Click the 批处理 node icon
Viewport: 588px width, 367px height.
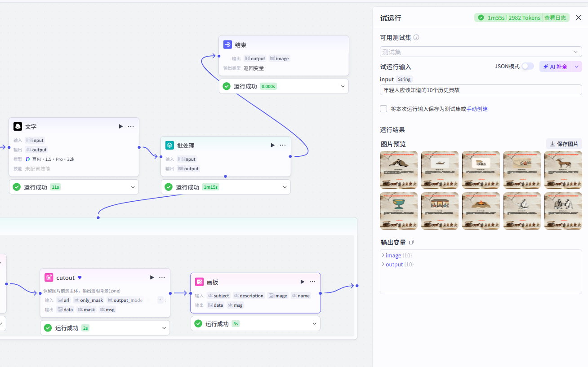pyautogui.click(x=169, y=146)
